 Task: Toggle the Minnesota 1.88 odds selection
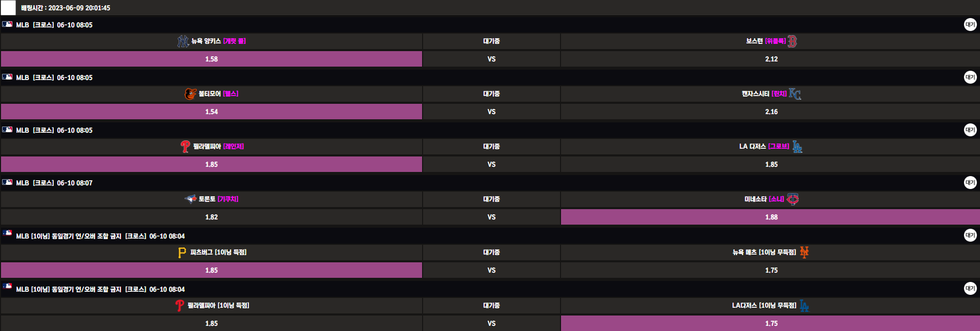[x=770, y=217]
